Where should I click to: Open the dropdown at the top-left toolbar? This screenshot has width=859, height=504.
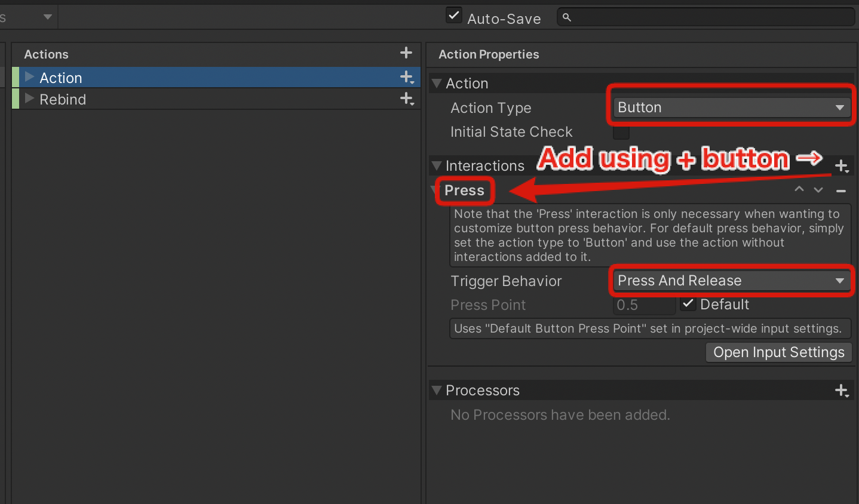pyautogui.click(x=48, y=17)
